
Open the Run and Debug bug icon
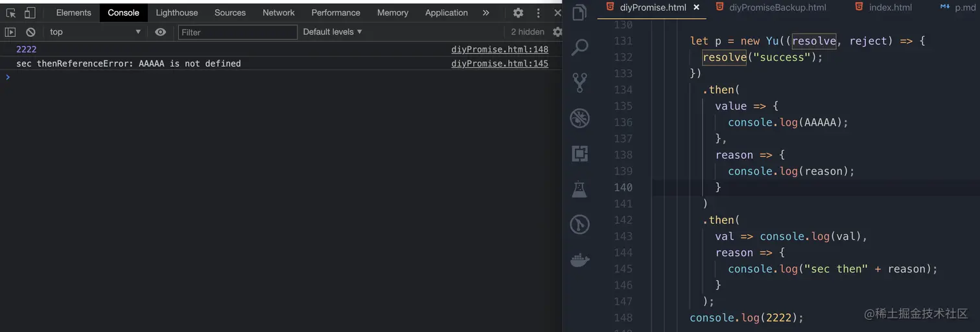click(x=579, y=118)
